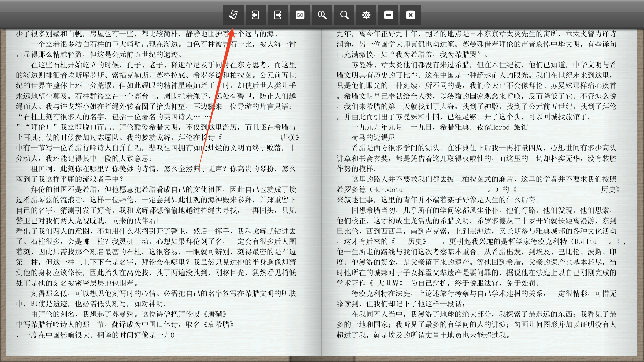Viewport: 644px width, 362px height.
Task: Go to the previous page
Action: [x=255, y=15]
